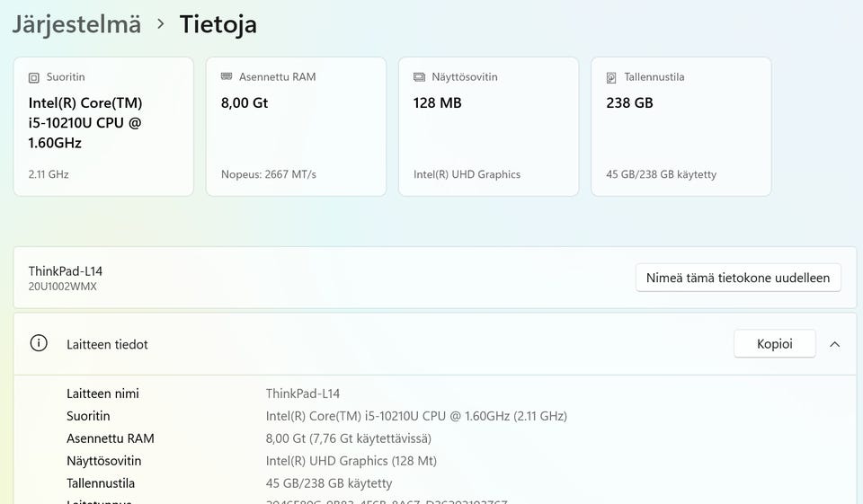Click the breadcrumb chevron separator

coord(160,24)
